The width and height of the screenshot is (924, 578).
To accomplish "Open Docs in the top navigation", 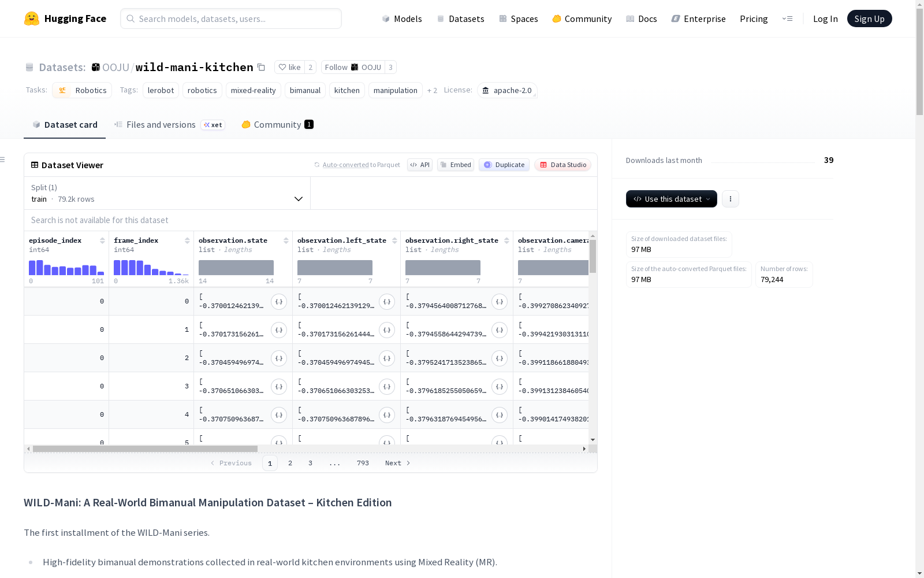I will pyautogui.click(x=642, y=18).
